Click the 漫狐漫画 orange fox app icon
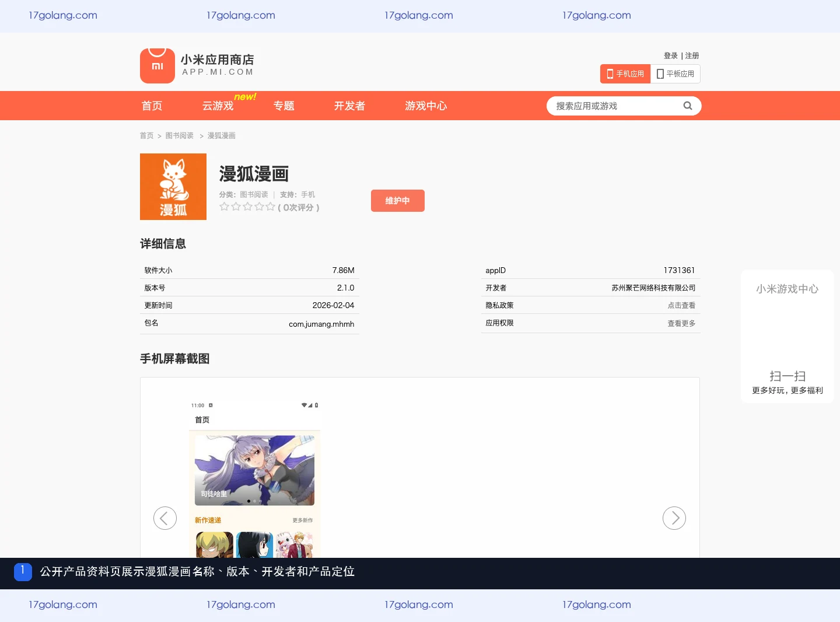Image resolution: width=840 pixels, height=622 pixels. click(173, 187)
